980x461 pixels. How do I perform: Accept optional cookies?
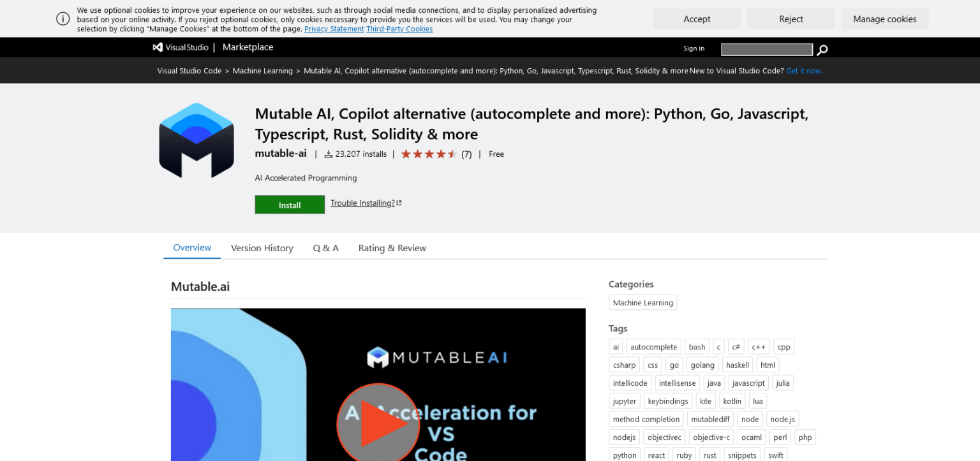pyautogui.click(x=696, y=18)
